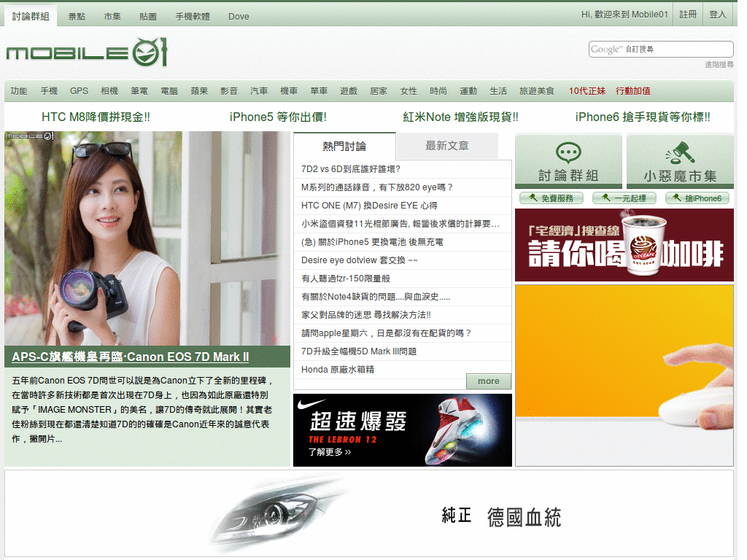Click the Nike LeBron 12 banner ad
The width and height of the screenshot is (747, 560).
tap(403, 430)
